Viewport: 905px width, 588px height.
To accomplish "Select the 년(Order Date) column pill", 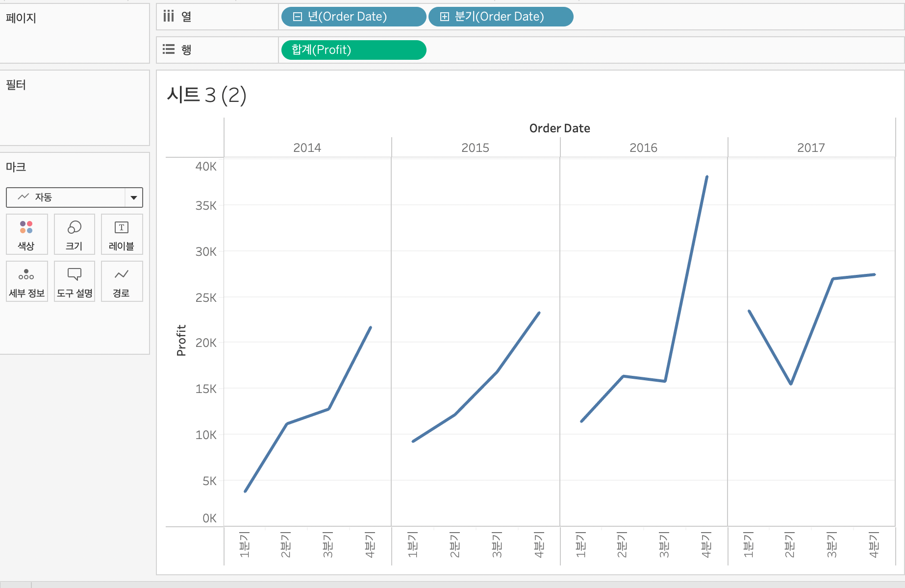I will (x=353, y=17).
